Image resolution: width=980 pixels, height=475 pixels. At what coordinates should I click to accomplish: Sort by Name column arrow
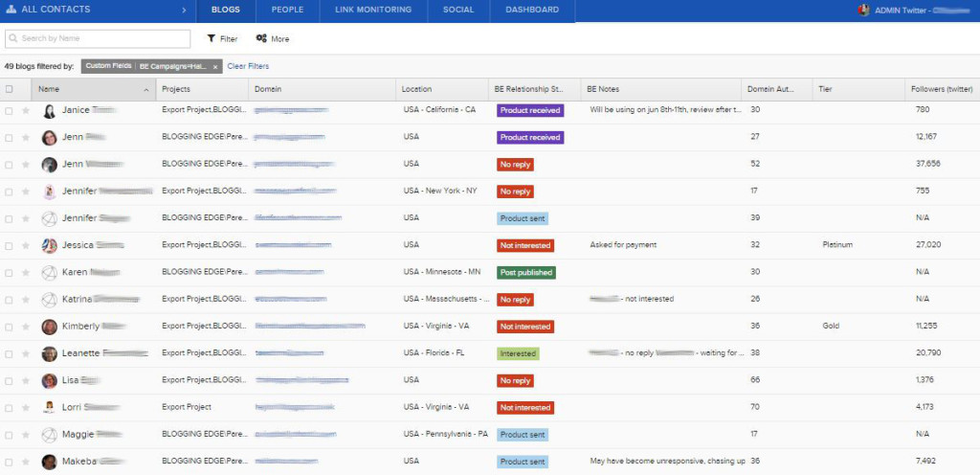(146, 90)
